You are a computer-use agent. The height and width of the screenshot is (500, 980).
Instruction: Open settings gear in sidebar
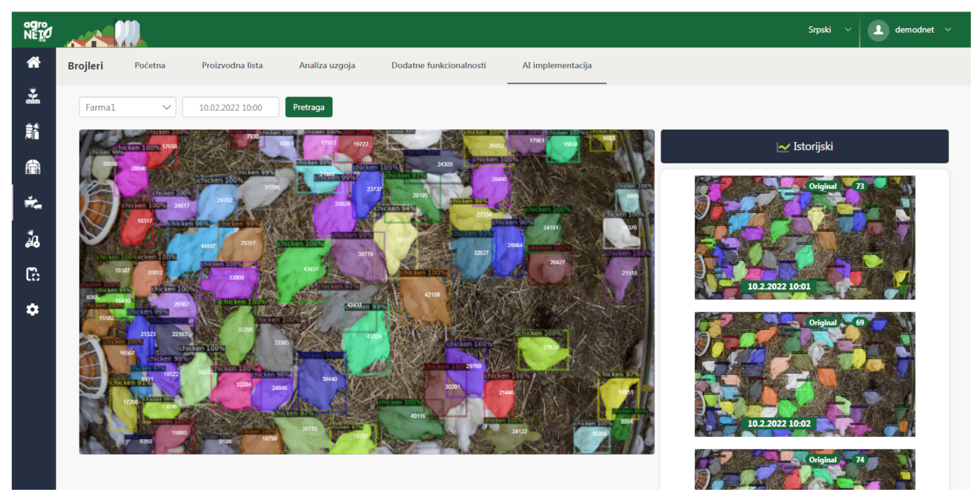pyautogui.click(x=33, y=309)
